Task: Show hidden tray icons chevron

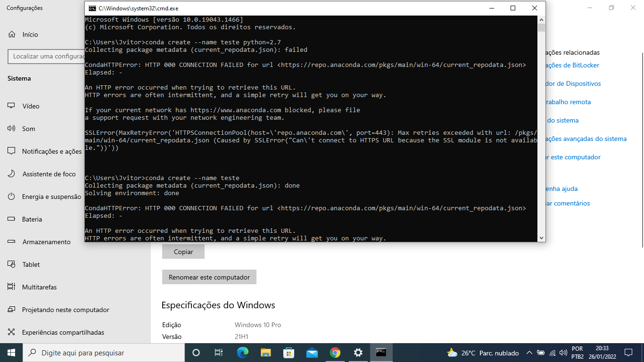Action: click(x=529, y=353)
